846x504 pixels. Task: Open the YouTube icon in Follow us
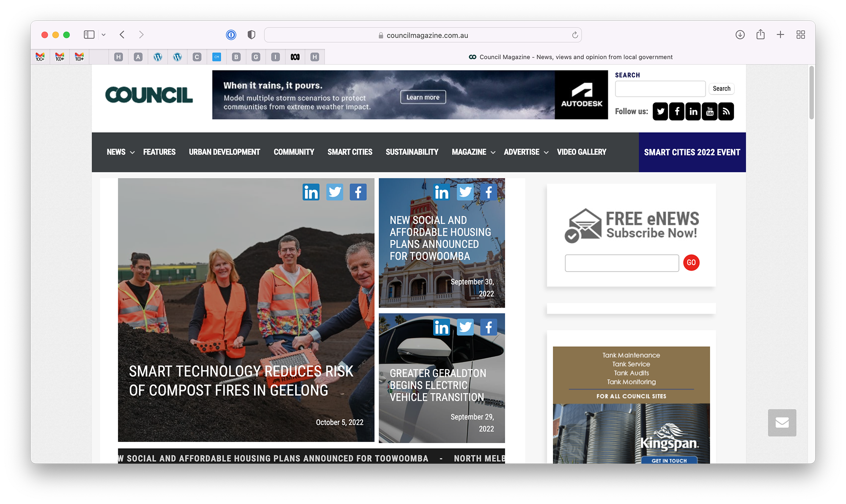(x=709, y=112)
